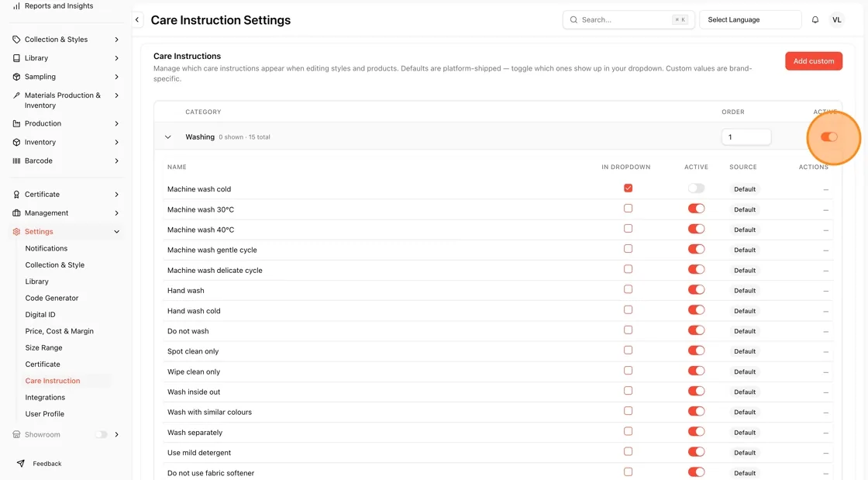Open Size Range settings item
Screen dimensions: 868x480
coord(43,347)
